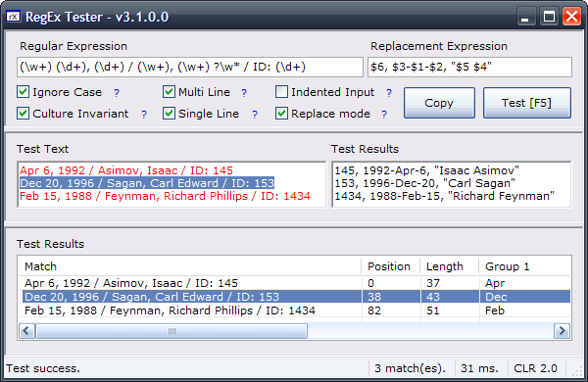588x382 pixels.
Task: Toggle the Ignore Case checkbox
Action: pyautogui.click(x=23, y=92)
